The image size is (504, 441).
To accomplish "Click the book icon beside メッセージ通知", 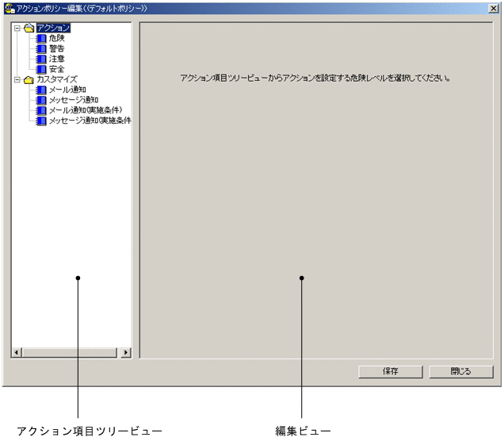I will [41, 101].
